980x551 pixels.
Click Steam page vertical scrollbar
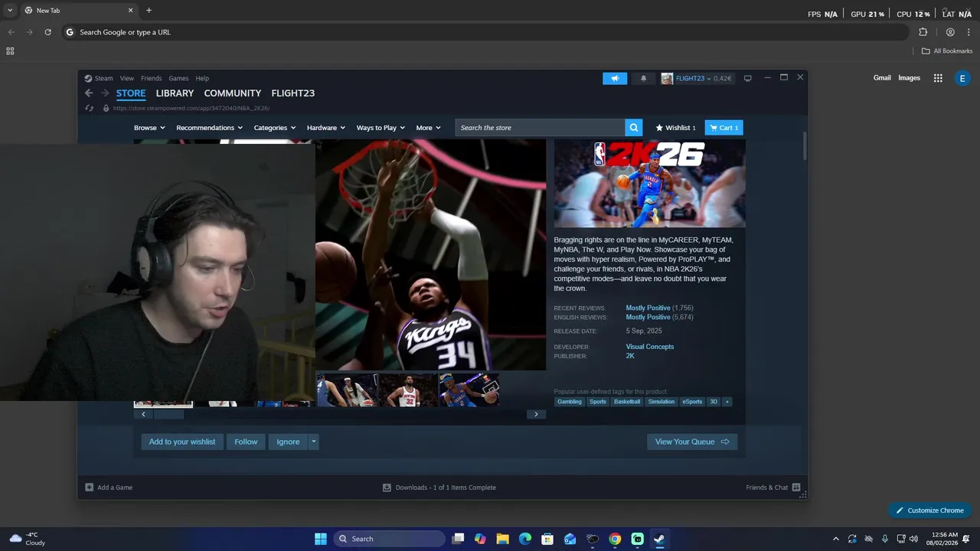(x=804, y=146)
